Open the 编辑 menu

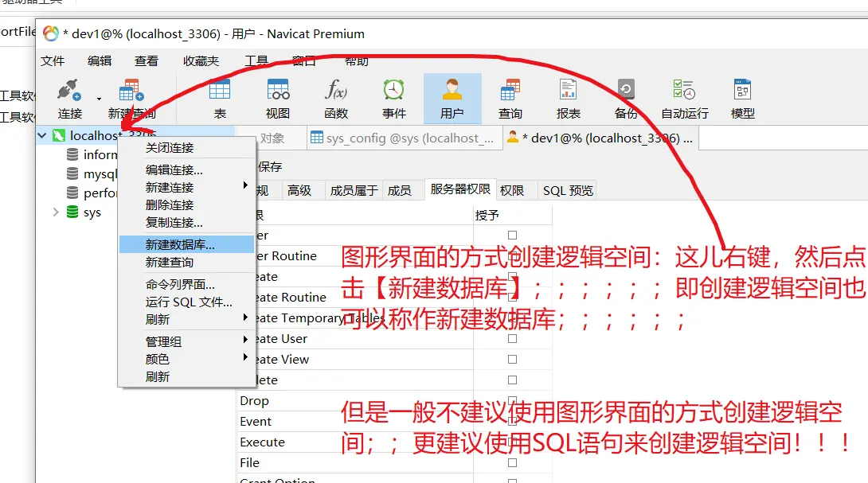point(100,60)
